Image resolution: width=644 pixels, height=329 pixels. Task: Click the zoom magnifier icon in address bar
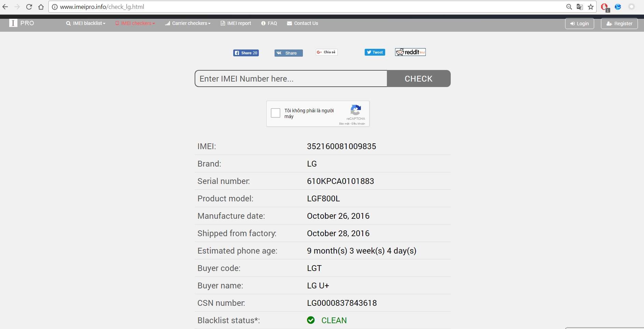[569, 7]
